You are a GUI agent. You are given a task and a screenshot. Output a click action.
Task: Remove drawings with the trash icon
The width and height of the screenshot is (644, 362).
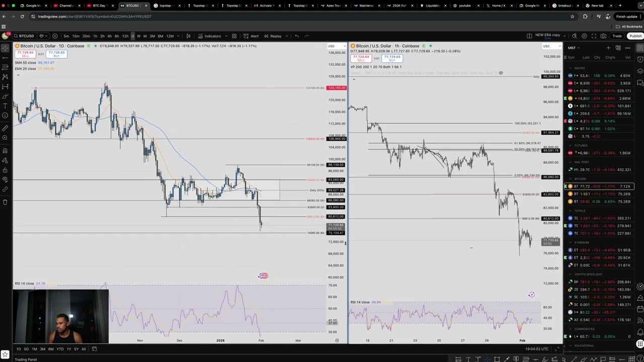pyautogui.click(x=6, y=202)
